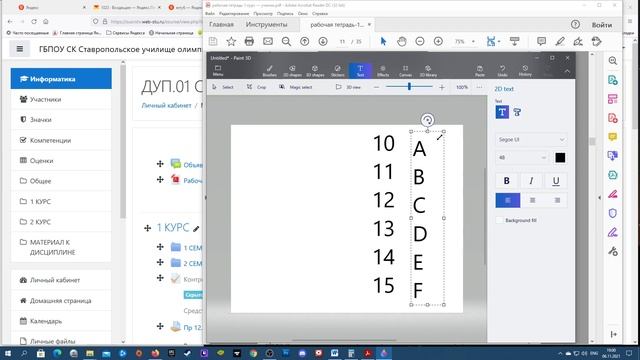Select 2D shapes in Paint 3D
Image resolution: width=640 pixels, height=360 pixels.
click(x=292, y=71)
